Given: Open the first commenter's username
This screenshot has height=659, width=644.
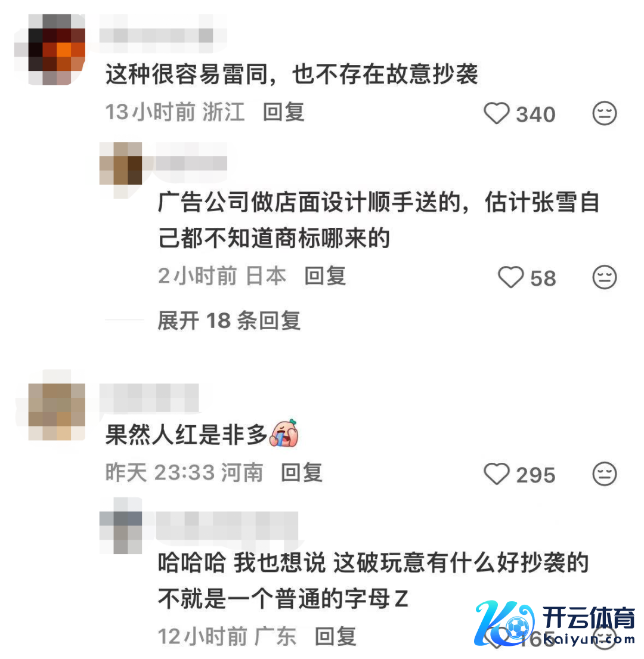Looking at the screenshot, I should (156, 35).
